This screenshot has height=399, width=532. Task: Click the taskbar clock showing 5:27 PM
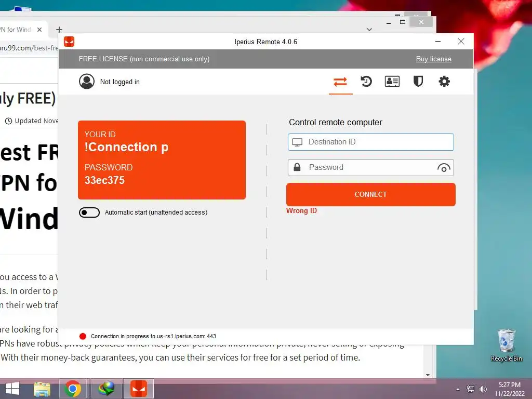pyautogui.click(x=510, y=389)
